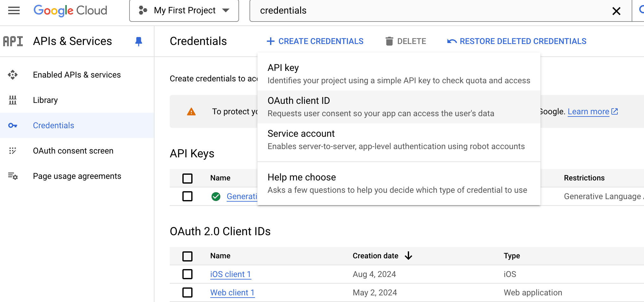
Task: Choose Service account option
Action: pos(399,140)
